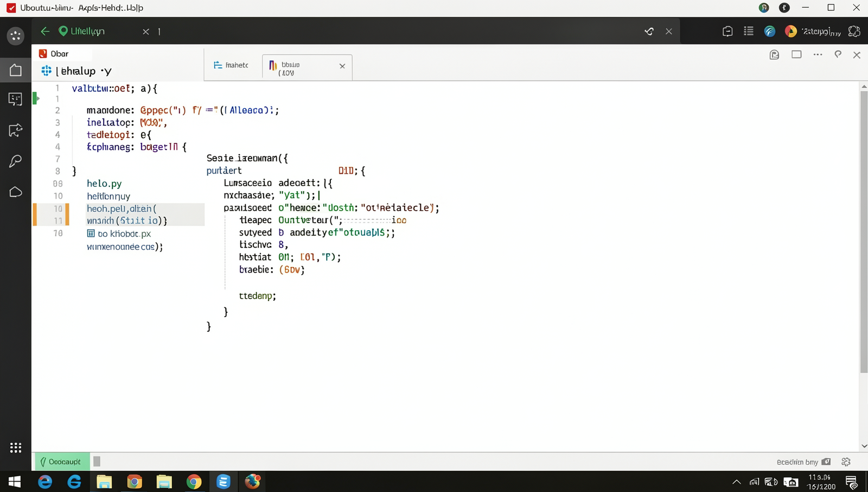Click the taskbar clock

click(x=821, y=482)
